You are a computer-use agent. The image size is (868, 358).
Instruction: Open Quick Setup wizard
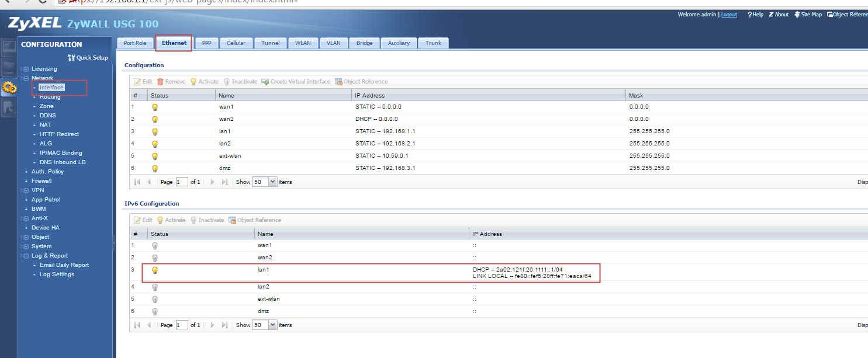click(88, 58)
